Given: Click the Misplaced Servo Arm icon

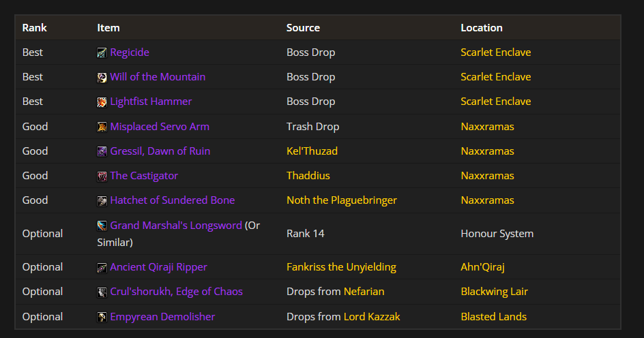Looking at the screenshot, I should (x=102, y=127).
